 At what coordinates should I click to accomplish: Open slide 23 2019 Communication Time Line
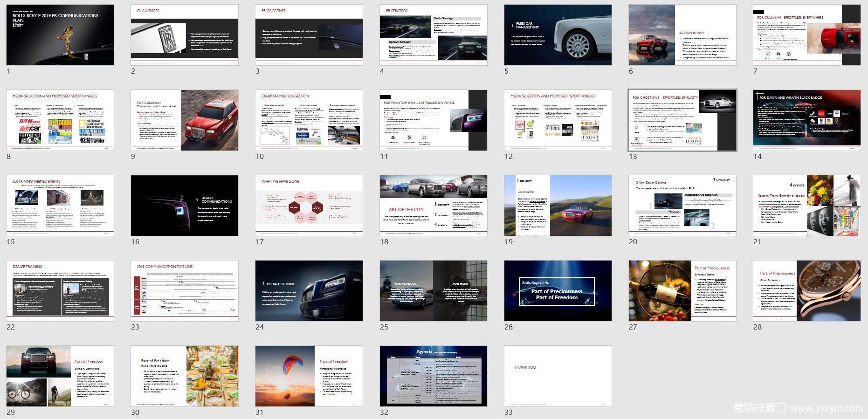(x=185, y=291)
